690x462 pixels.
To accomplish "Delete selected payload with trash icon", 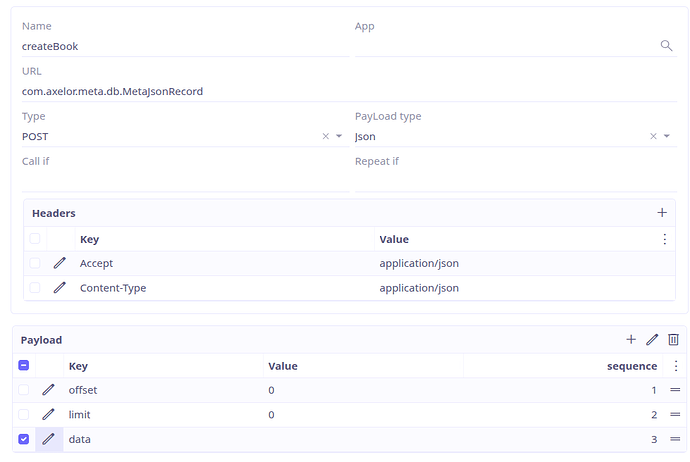I will (674, 340).
